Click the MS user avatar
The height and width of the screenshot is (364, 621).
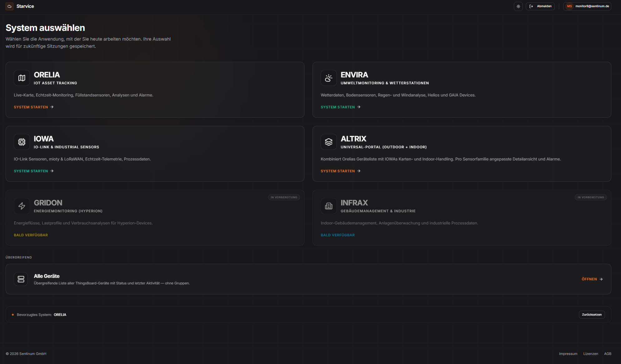(x=569, y=6)
